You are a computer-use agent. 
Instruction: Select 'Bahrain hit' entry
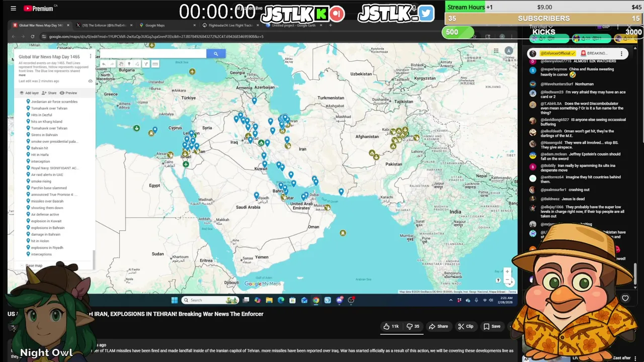coord(40,148)
